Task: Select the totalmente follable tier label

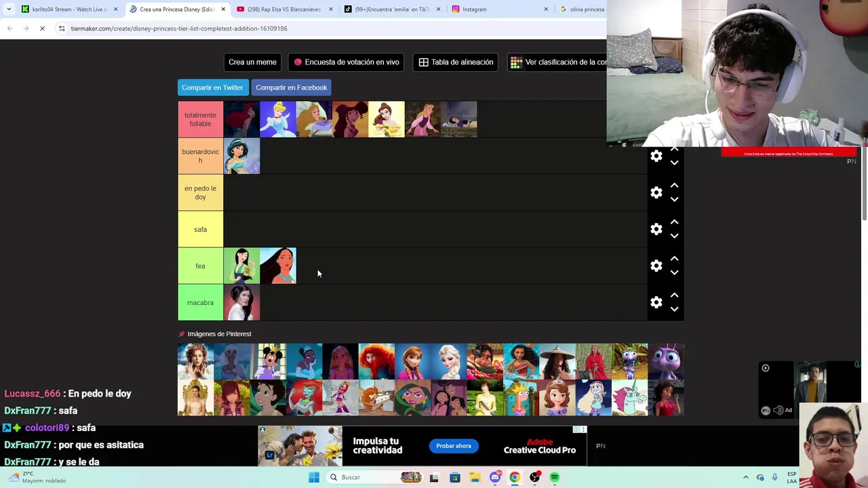Action: tap(200, 119)
